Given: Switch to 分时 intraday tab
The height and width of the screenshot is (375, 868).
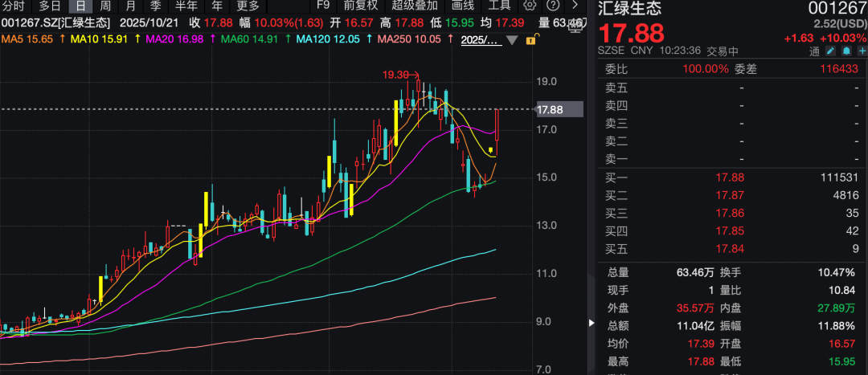Looking at the screenshot, I should (14, 6).
